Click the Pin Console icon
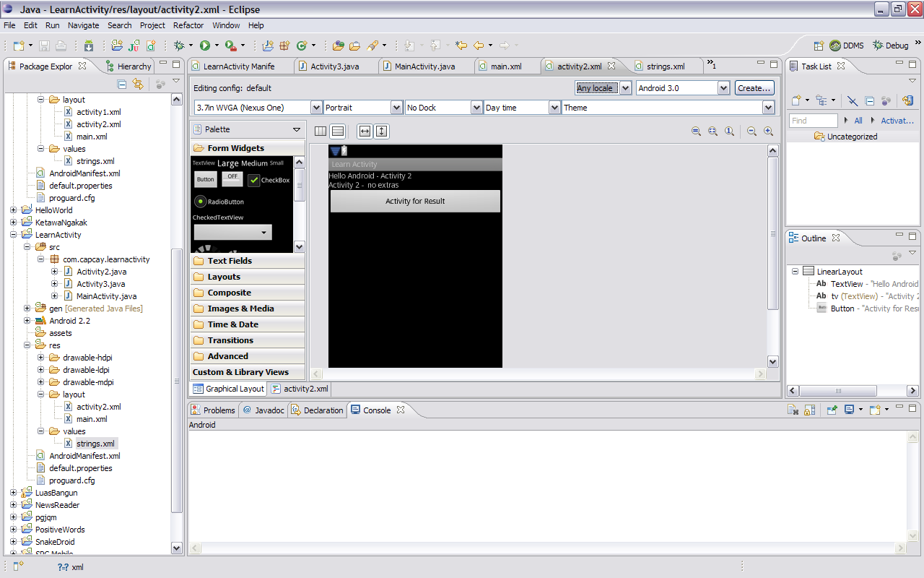 pos(832,410)
